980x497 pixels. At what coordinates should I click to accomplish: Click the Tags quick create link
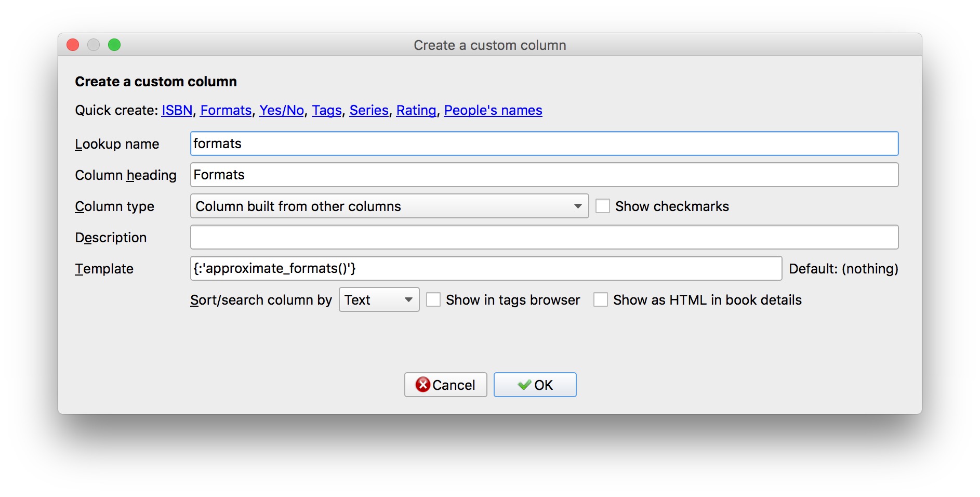click(326, 110)
